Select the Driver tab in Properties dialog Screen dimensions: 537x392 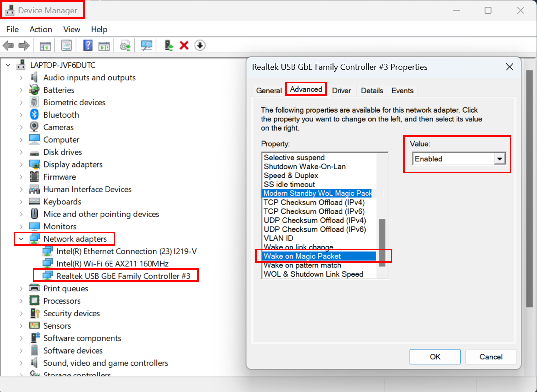(342, 90)
